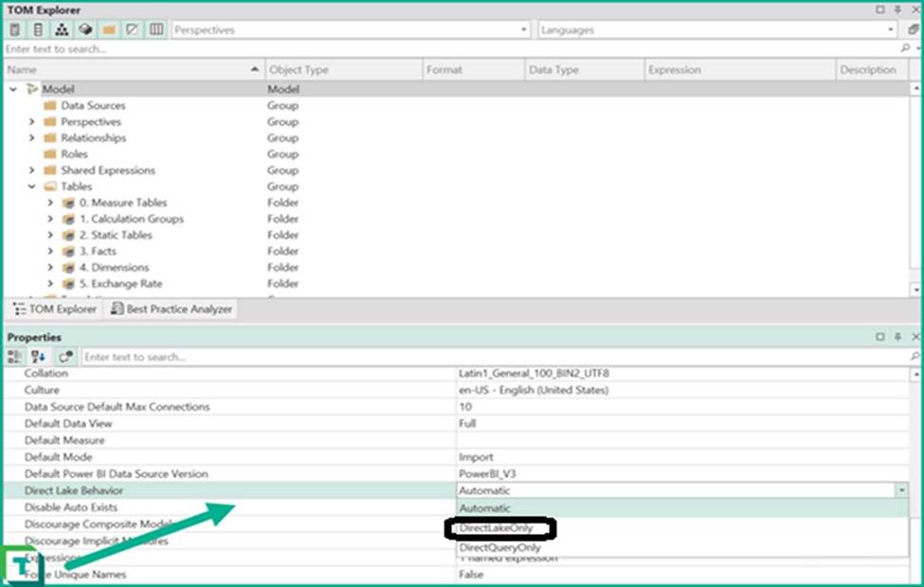The image size is (924, 587).
Task: Click the Object Type column header
Action: (x=344, y=69)
